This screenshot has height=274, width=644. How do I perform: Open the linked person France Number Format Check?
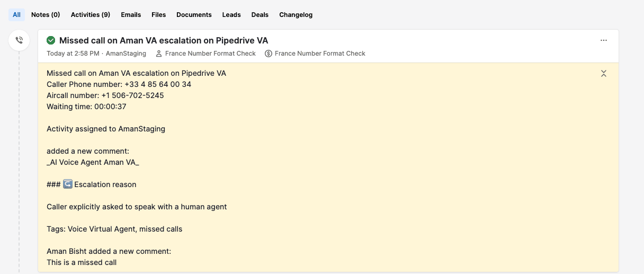[210, 54]
